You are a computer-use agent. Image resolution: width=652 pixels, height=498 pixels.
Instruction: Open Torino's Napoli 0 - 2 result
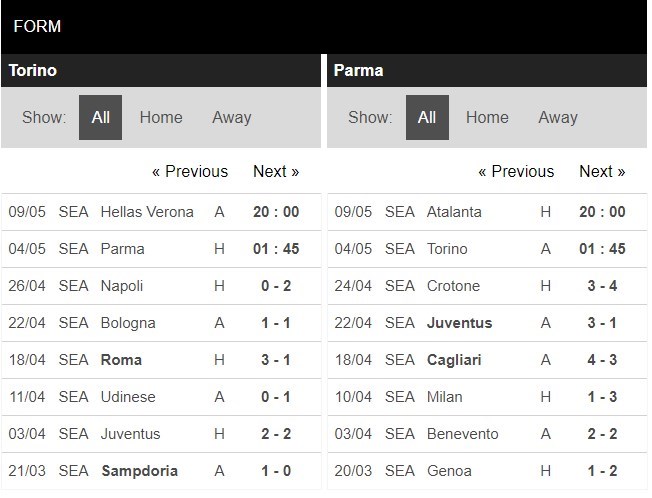276,286
